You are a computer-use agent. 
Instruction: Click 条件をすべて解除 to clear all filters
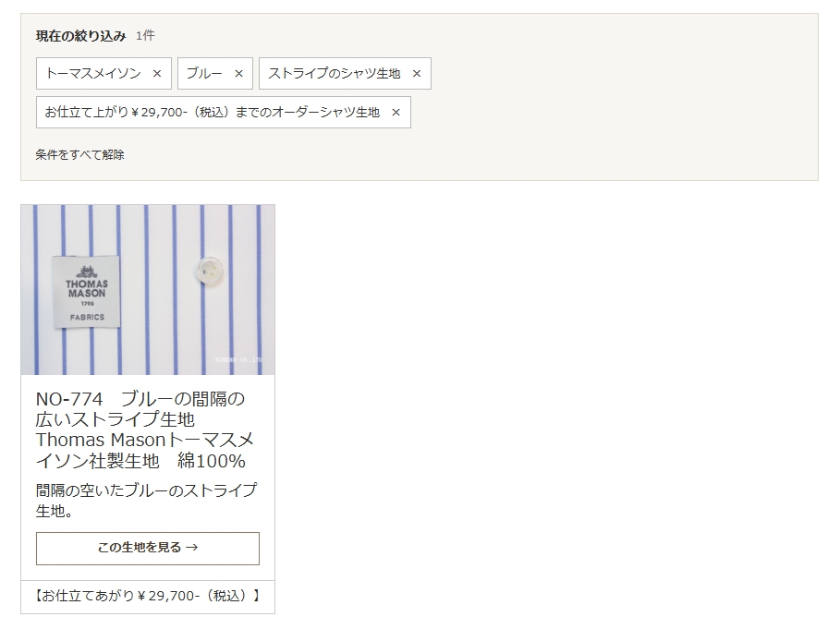(79, 155)
